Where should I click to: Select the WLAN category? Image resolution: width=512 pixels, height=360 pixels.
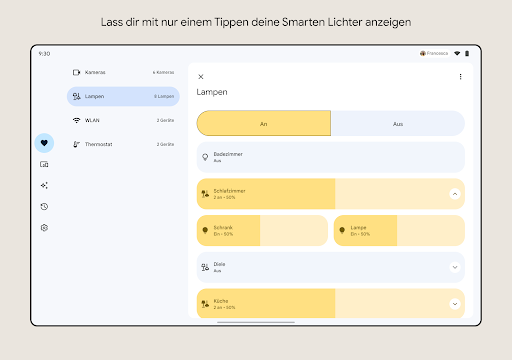pyautogui.click(x=123, y=120)
